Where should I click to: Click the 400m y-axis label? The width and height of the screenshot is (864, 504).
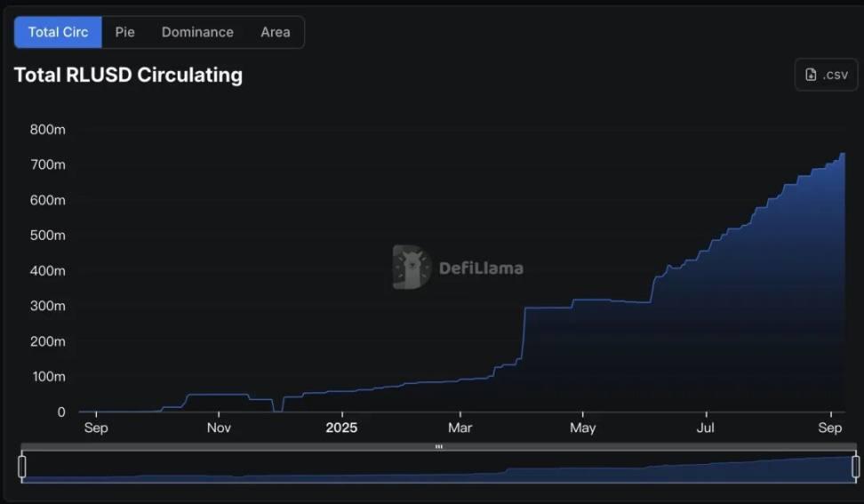(x=48, y=271)
